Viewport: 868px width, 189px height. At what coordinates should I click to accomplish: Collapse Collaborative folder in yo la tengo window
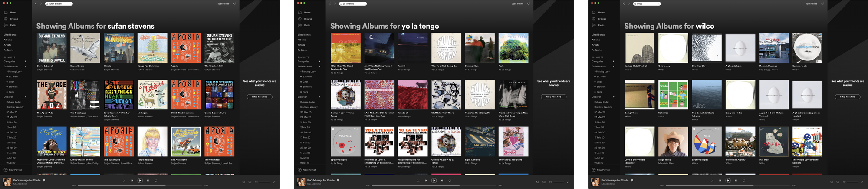[320, 66]
